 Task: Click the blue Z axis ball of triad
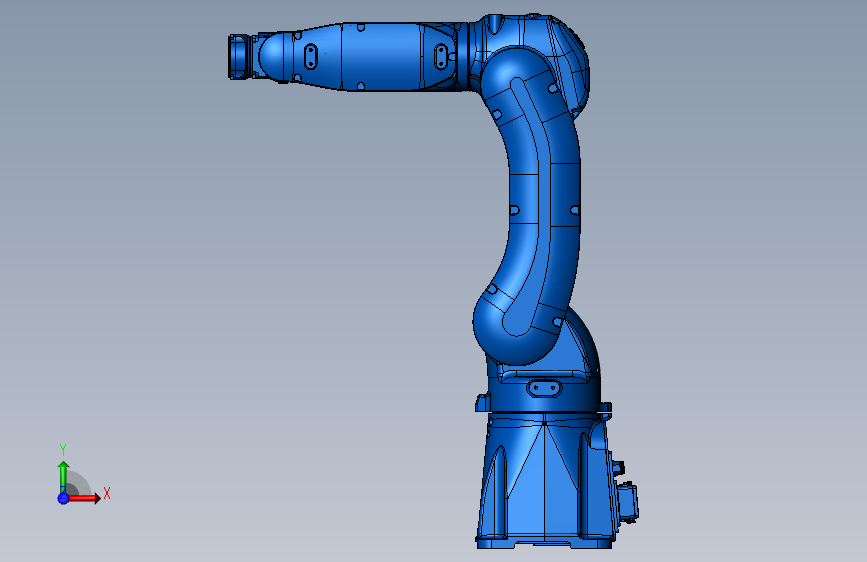point(63,498)
